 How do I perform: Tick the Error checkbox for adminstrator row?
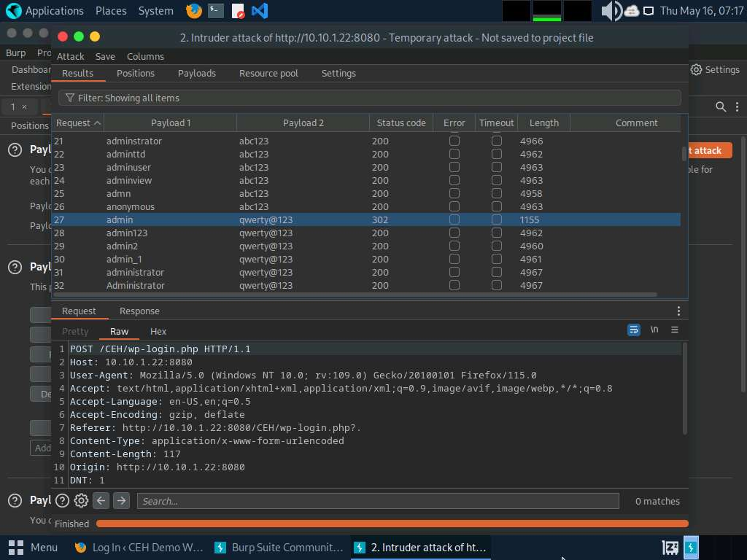tap(454, 141)
